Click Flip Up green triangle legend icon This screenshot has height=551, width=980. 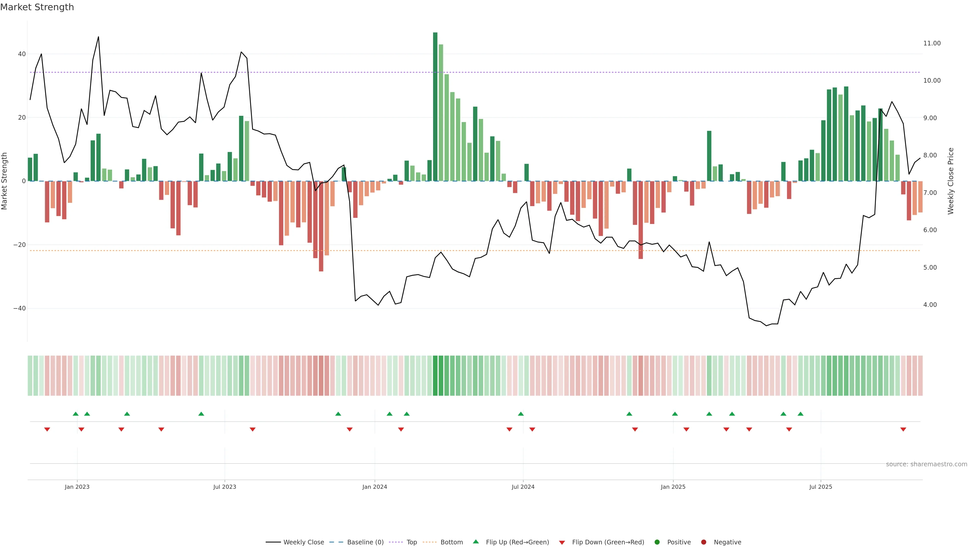coord(475,542)
